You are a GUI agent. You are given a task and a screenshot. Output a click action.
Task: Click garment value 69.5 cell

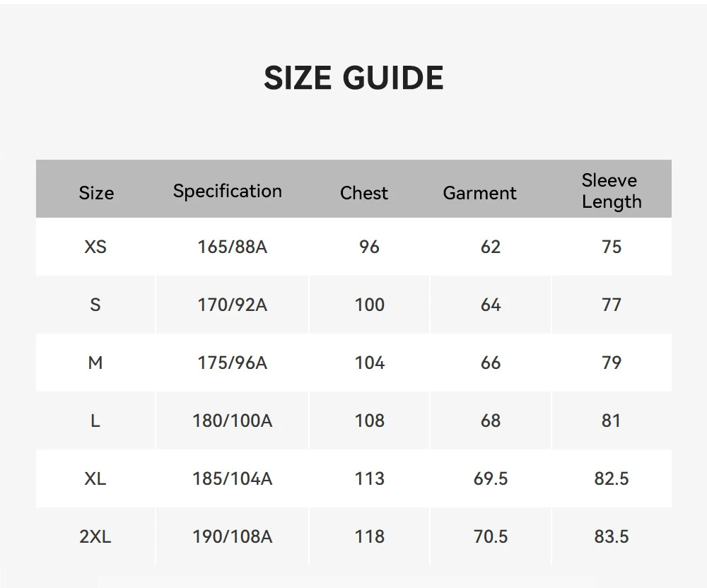point(491,478)
